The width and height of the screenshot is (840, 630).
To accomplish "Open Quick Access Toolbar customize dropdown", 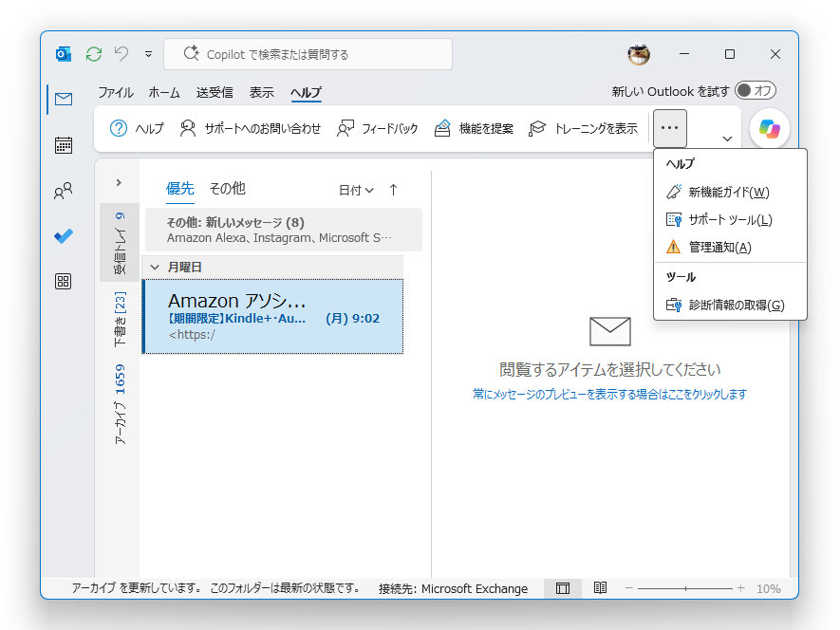I will pyautogui.click(x=148, y=54).
